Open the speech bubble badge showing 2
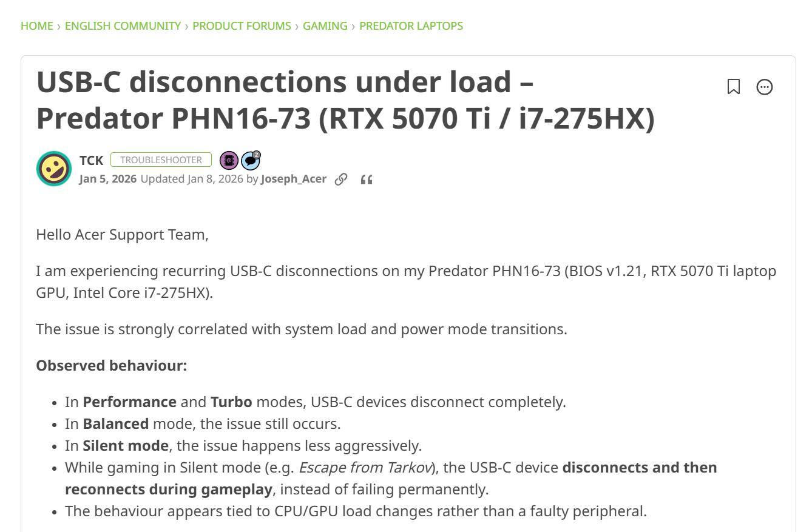812x532 pixels. (x=250, y=160)
